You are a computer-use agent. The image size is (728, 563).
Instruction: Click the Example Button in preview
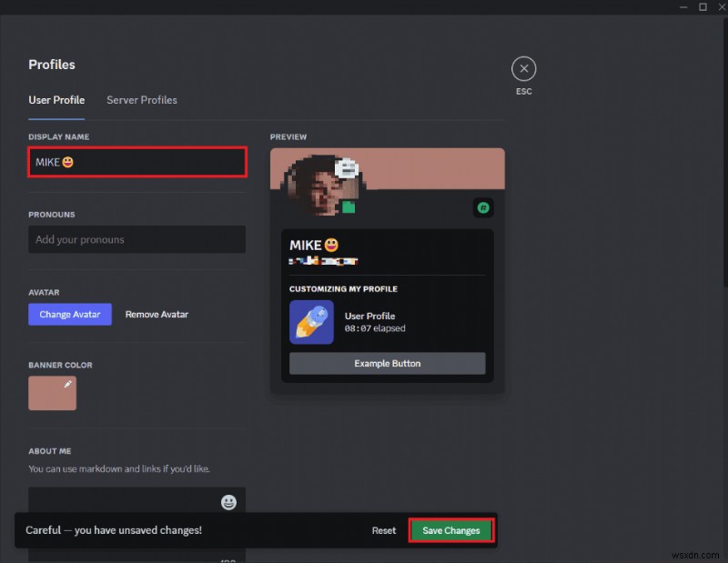click(388, 364)
